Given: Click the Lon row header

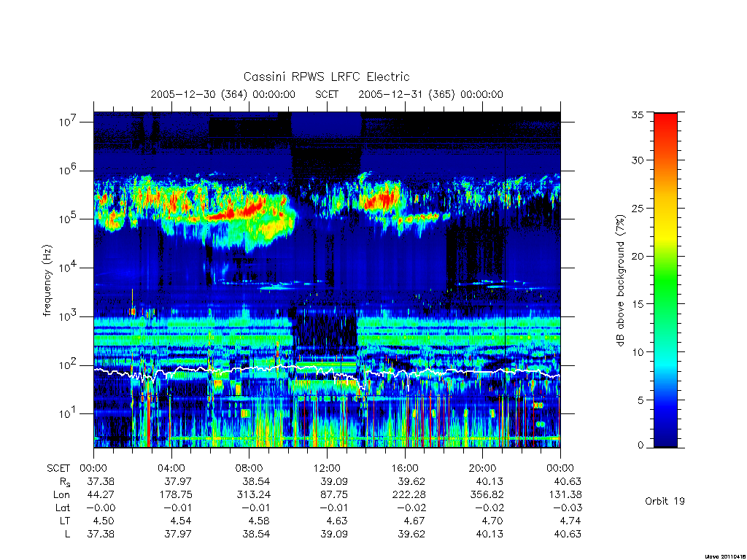Looking at the screenshot, I should pos(62,495).
